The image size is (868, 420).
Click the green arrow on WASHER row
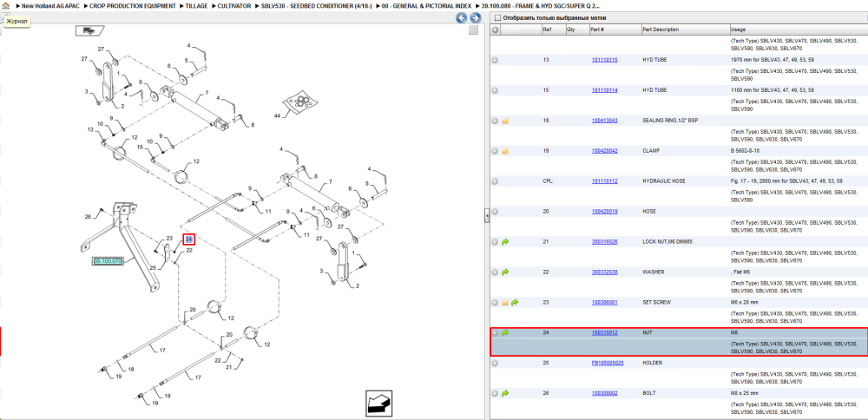click(505, 272)
